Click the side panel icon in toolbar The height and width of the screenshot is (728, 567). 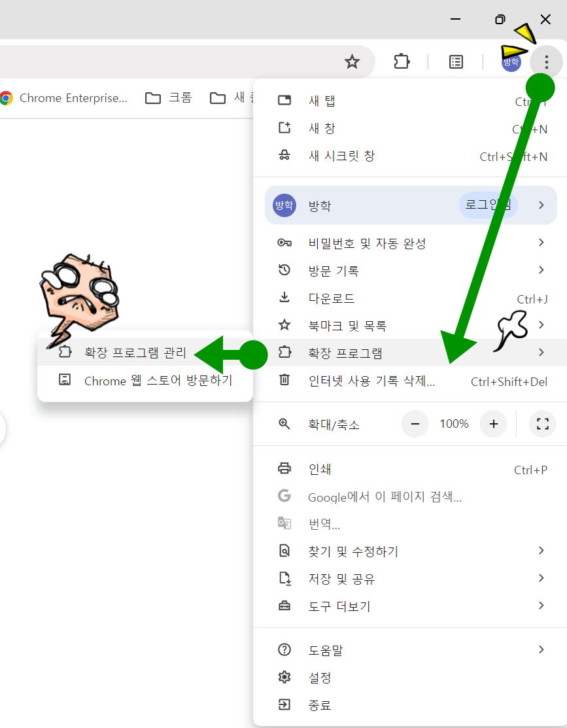coord(456,61)
